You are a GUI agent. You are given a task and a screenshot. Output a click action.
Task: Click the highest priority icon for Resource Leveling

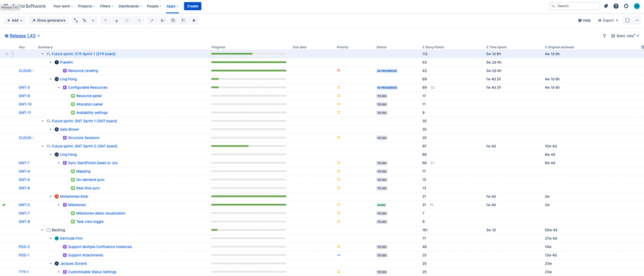click(339, 71)
